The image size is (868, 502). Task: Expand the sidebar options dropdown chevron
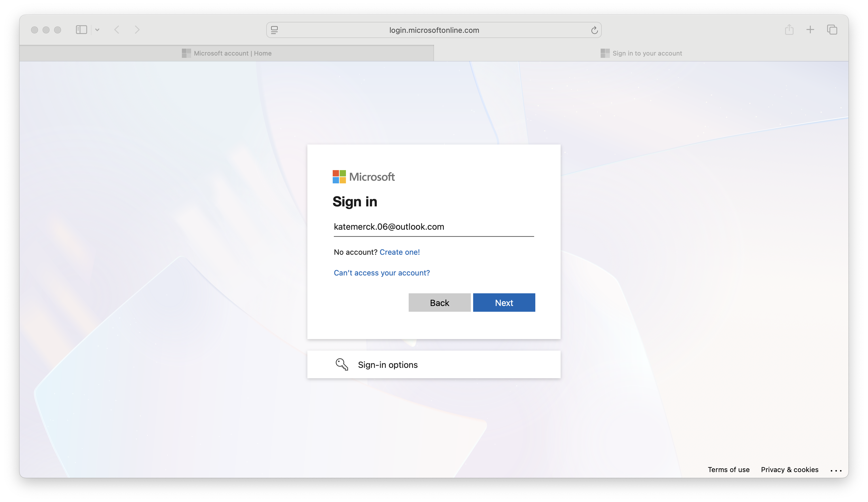coord(98,30)
